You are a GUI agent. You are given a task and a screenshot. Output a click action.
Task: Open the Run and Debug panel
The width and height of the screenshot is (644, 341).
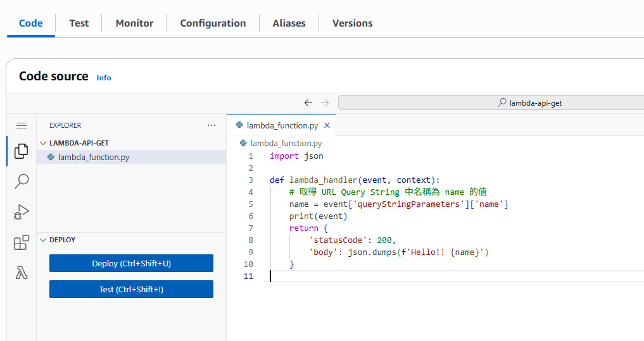pos(22,212)
